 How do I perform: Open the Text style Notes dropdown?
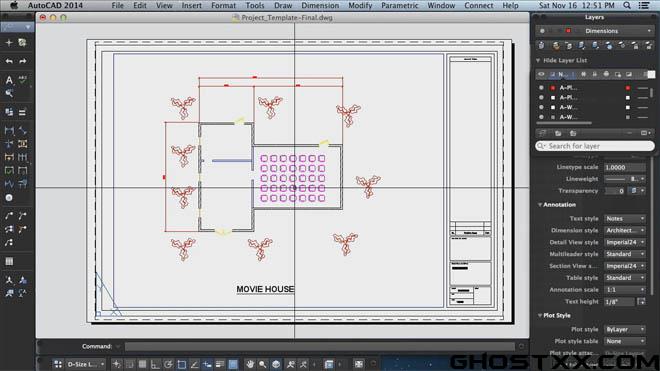625,219
